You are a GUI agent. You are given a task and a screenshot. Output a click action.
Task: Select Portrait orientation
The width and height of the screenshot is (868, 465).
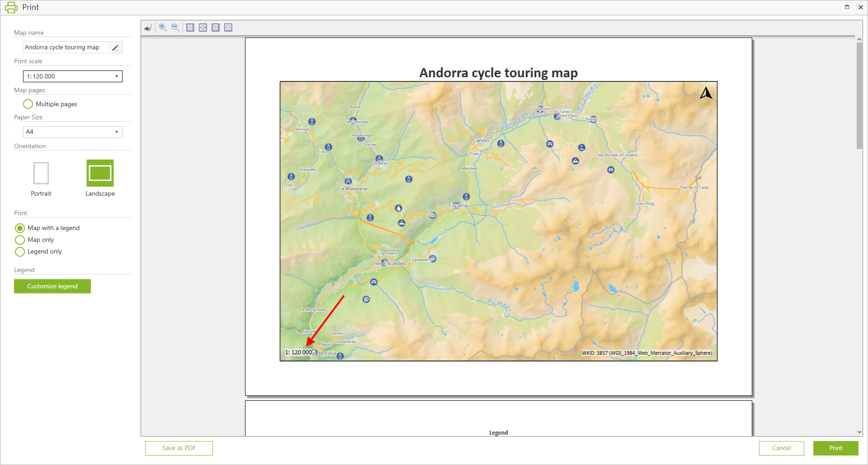(41, 174)
